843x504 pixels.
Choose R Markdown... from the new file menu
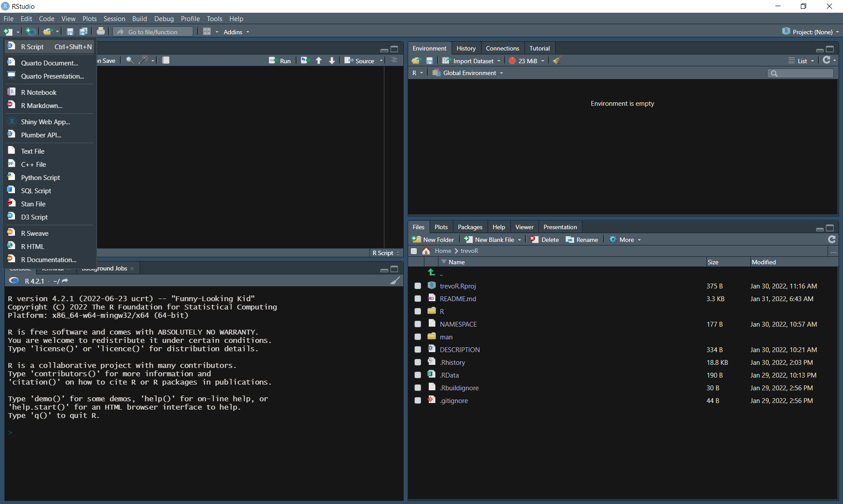(42, 105)
